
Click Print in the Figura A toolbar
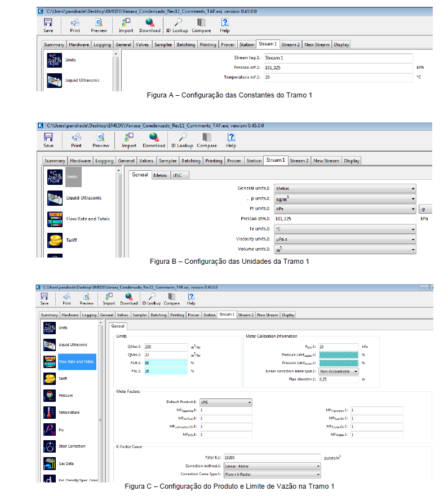75,25
